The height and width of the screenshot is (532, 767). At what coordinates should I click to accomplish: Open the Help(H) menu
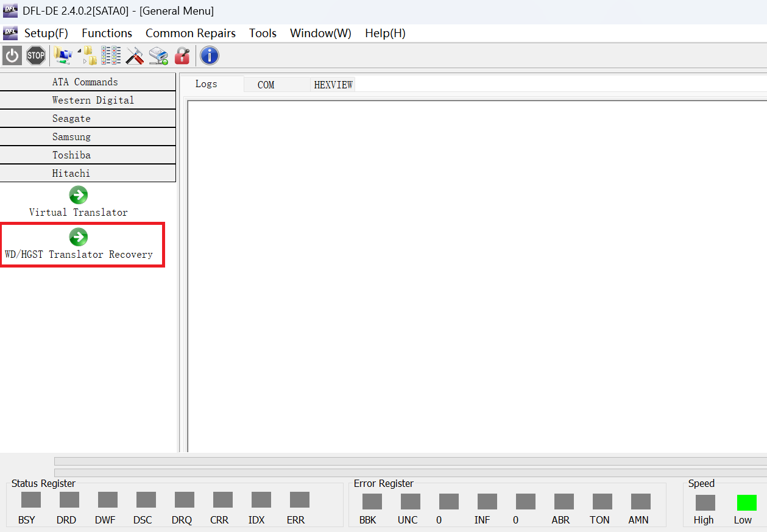pyautogui.click(x=385, y=33)
